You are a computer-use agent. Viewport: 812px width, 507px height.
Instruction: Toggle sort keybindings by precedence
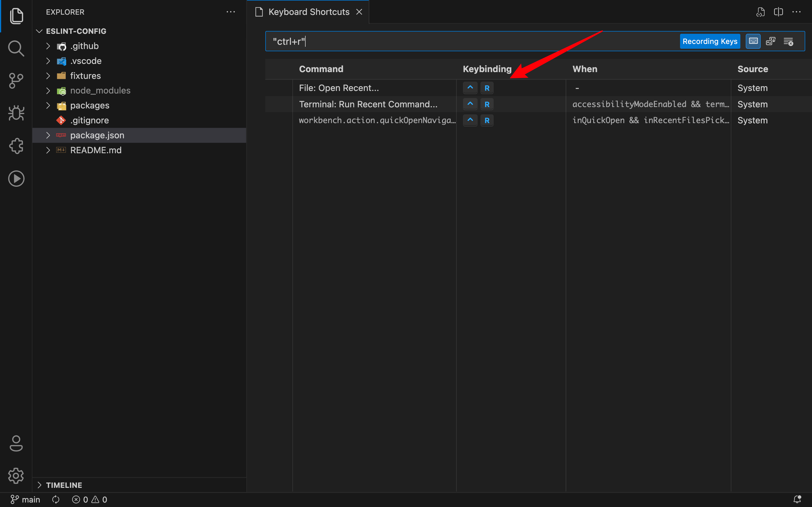[x=770, y=41]
